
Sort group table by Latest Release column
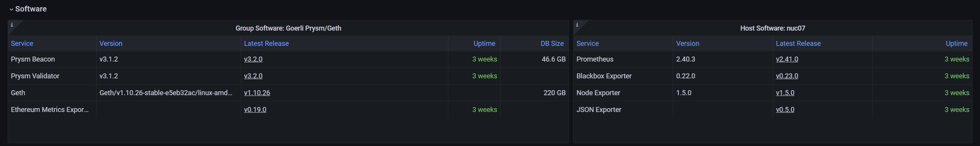tap(266, 44)
